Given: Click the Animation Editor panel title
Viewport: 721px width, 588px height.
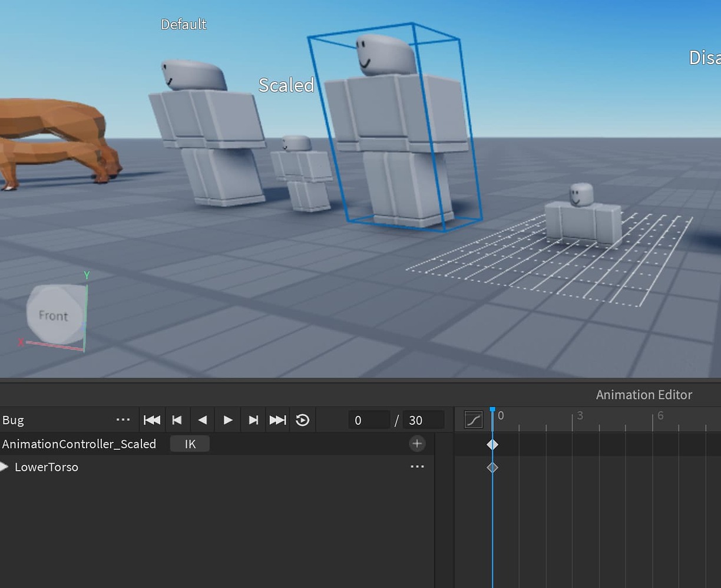Looking at the screenshot, I should pos(644,395).
